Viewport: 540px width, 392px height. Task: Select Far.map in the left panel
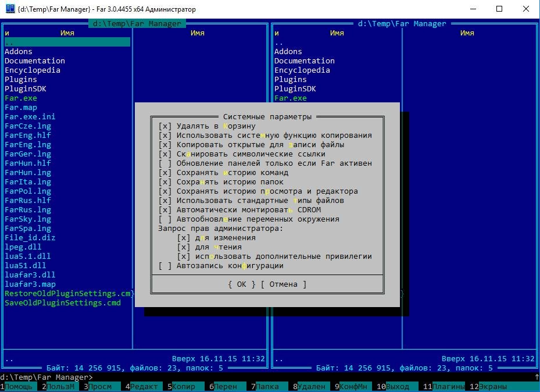[21, 108]
